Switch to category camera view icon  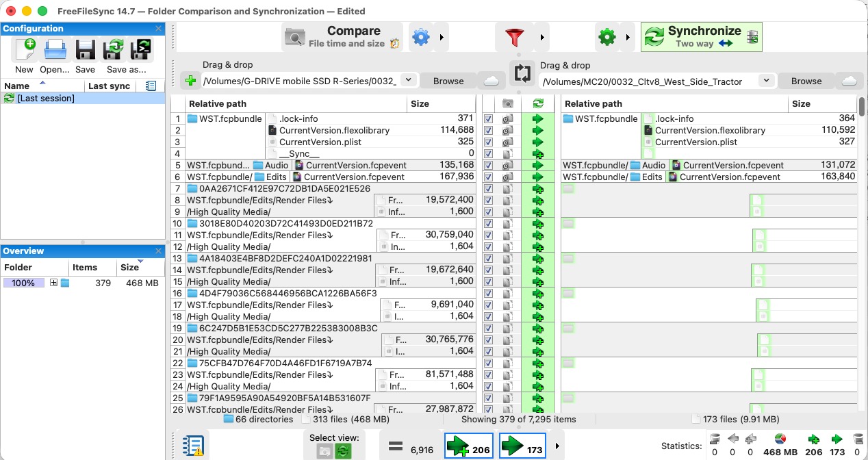coord(324,451)
